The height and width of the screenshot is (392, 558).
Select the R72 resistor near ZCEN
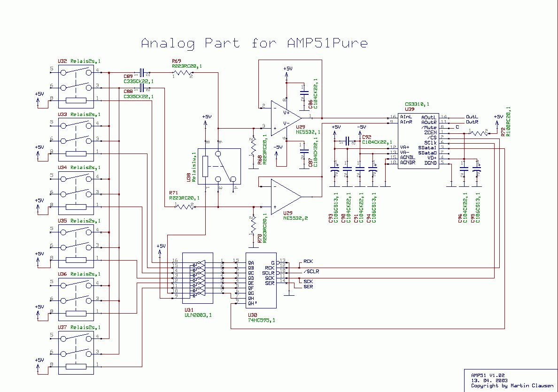[479, 133]
